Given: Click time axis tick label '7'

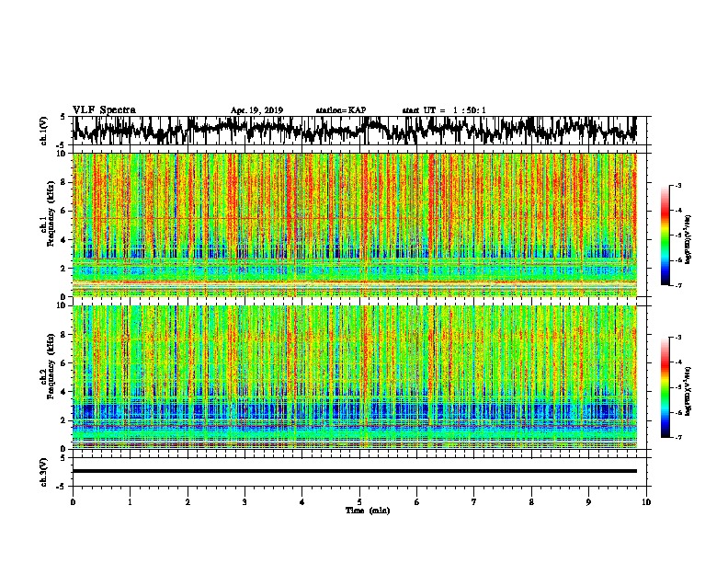Looking at the screenshot, I should 474,502.
